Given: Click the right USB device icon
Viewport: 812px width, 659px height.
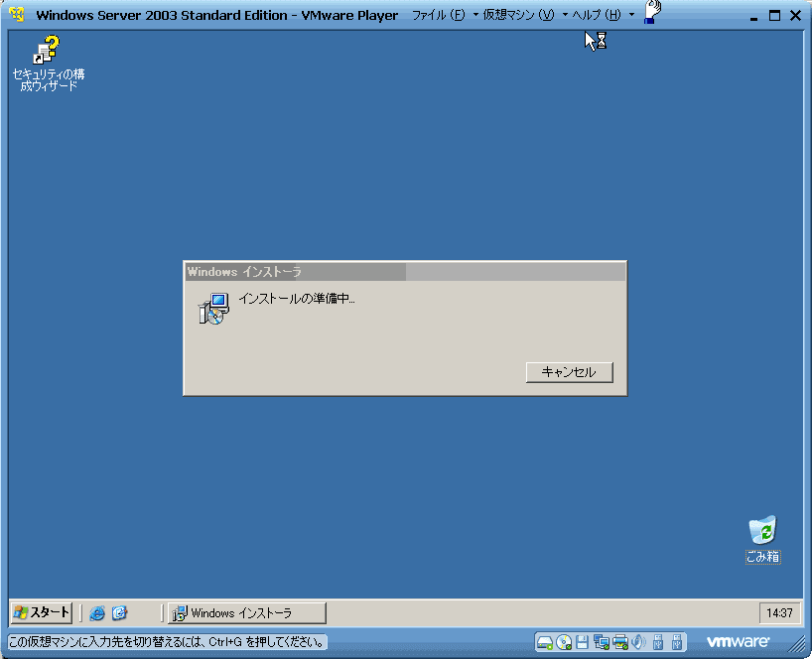Looking at the screenshot, I should 677,642.
